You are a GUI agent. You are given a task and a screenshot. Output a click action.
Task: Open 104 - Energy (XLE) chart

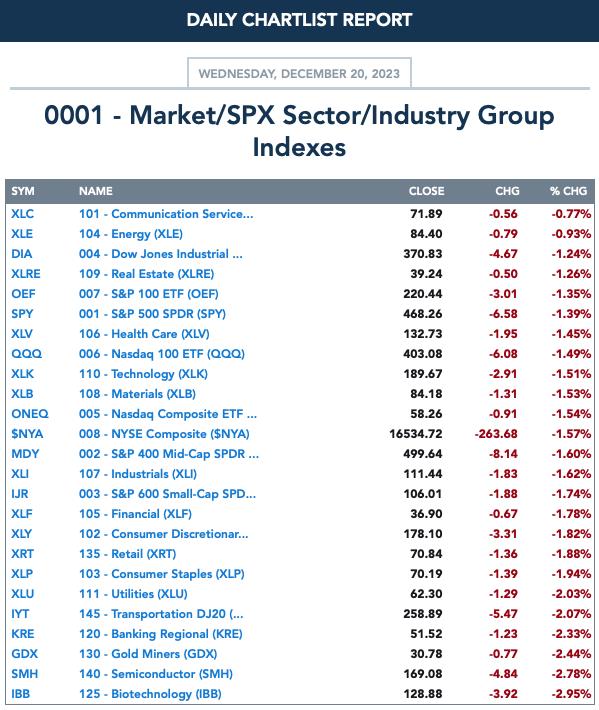click(x=131, y=234)
